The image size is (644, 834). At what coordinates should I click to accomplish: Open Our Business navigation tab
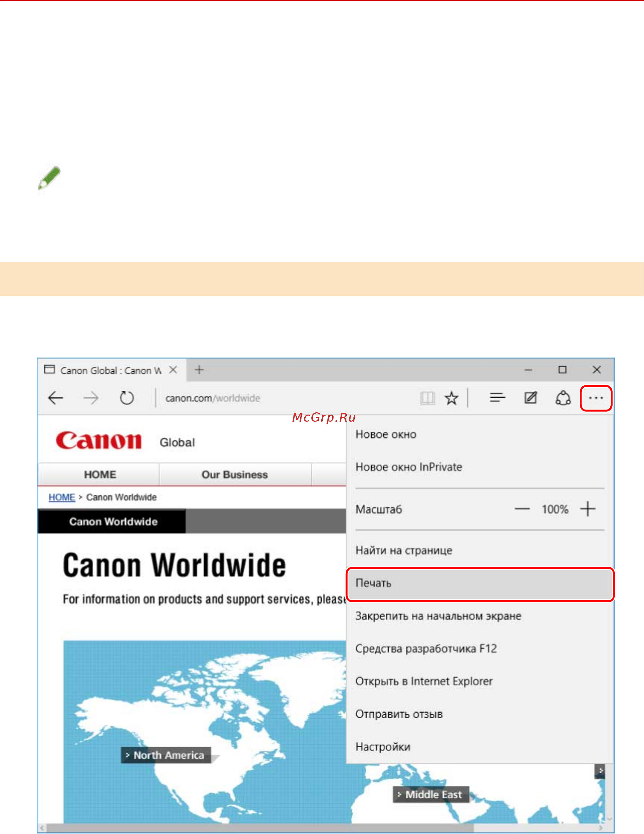tap(235, 474)
